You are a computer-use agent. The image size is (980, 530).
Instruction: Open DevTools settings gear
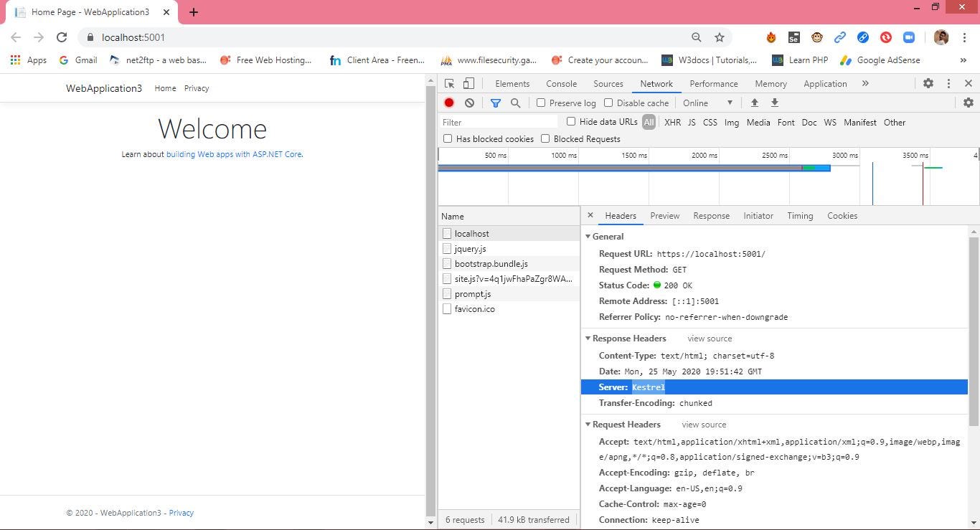pyautogui.click(x=928, y=83)
